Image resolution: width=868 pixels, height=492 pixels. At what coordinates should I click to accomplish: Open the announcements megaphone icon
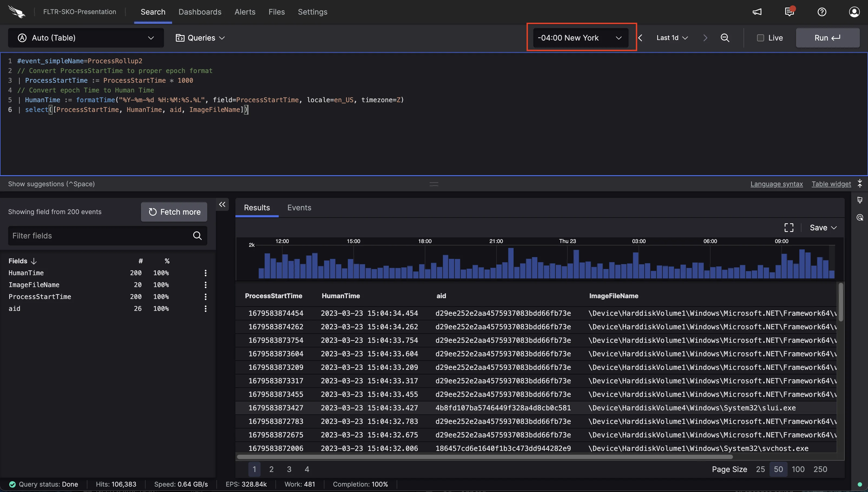click(757, 12)
